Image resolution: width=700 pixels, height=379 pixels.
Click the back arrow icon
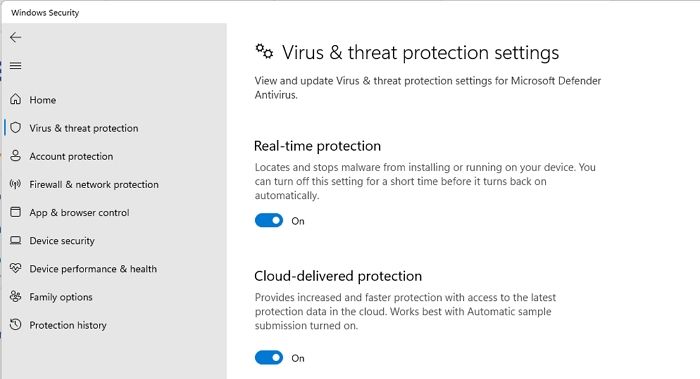(16, 37)
